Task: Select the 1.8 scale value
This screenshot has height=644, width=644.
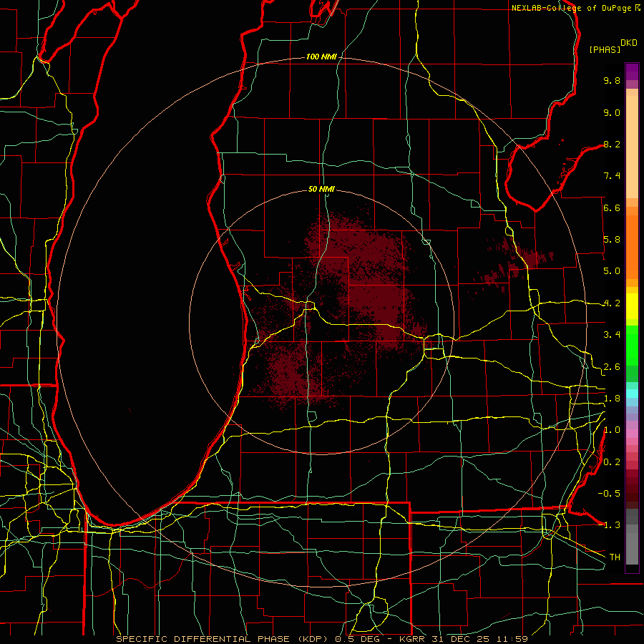Action: point(612,399)
